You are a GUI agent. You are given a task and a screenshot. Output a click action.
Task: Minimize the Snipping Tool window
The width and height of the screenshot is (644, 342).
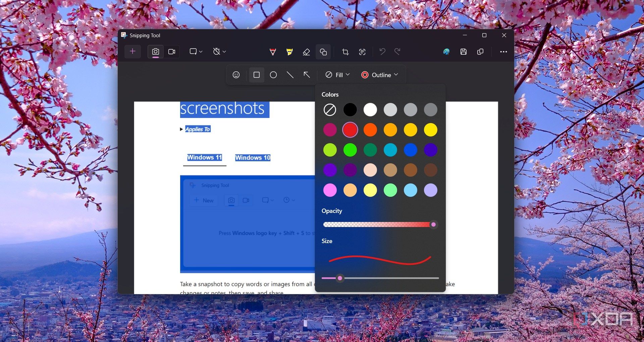[x=465, y=35]
